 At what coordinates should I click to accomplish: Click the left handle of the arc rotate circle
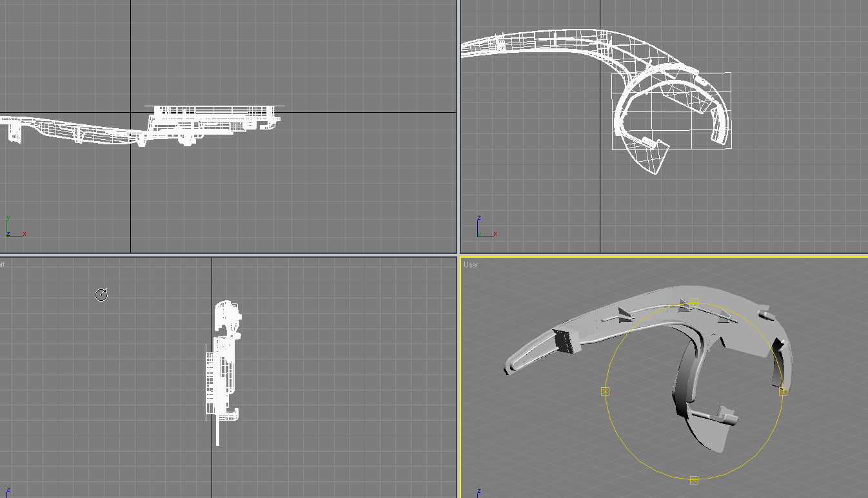tap(605, 391)
